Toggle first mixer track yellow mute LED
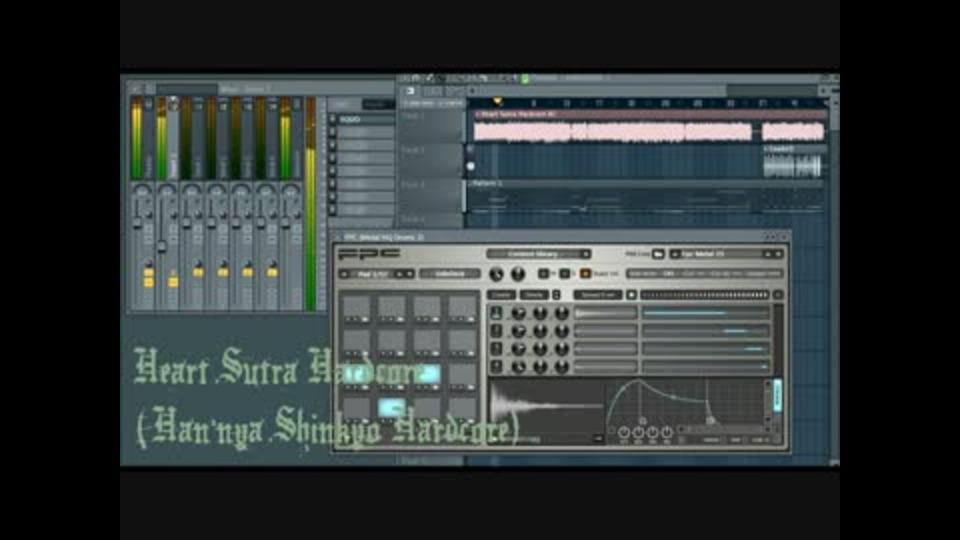Image resolution: width=960 pixels, height=540 pixels. [x=148, y=272]
